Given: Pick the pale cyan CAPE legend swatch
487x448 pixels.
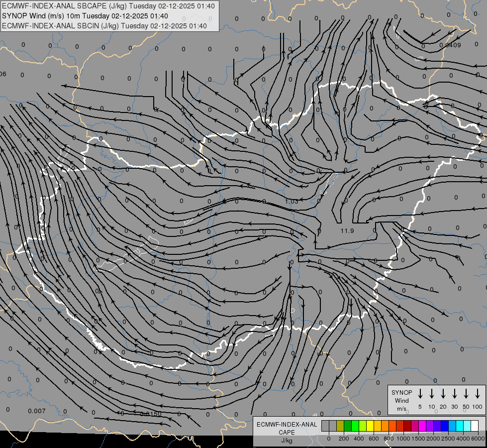Looking at the screenshot, I should (x=467, y=426).
